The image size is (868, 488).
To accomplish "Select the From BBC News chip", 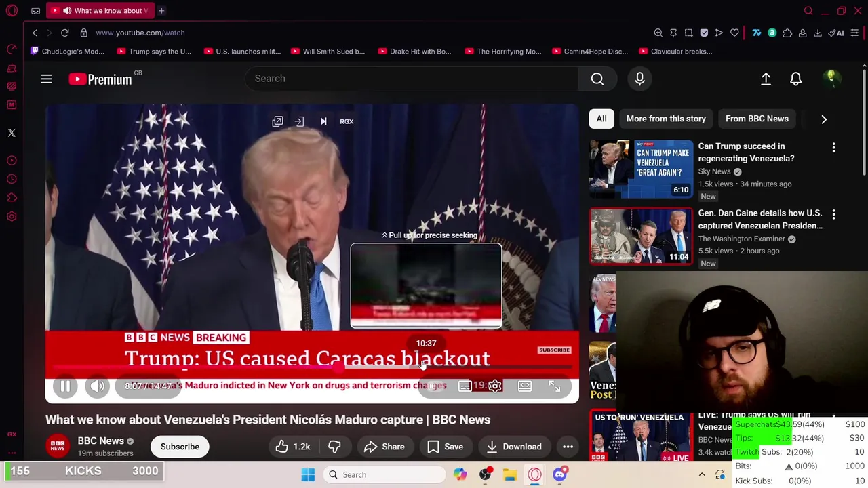I will (757, 119).
